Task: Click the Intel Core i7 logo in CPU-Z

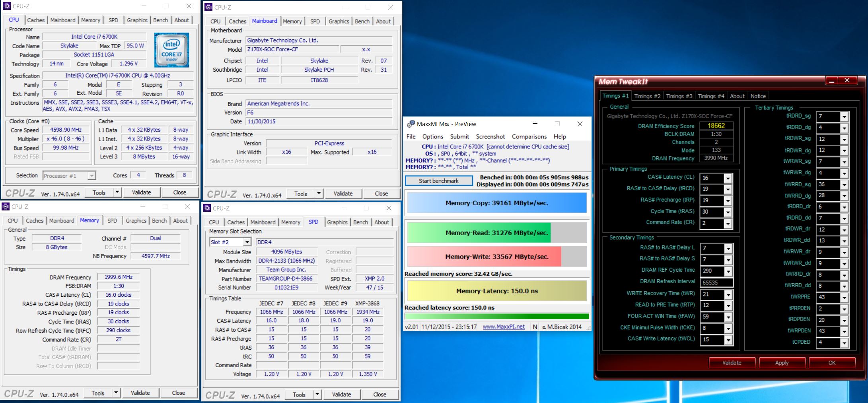Action: click(171, 50)
